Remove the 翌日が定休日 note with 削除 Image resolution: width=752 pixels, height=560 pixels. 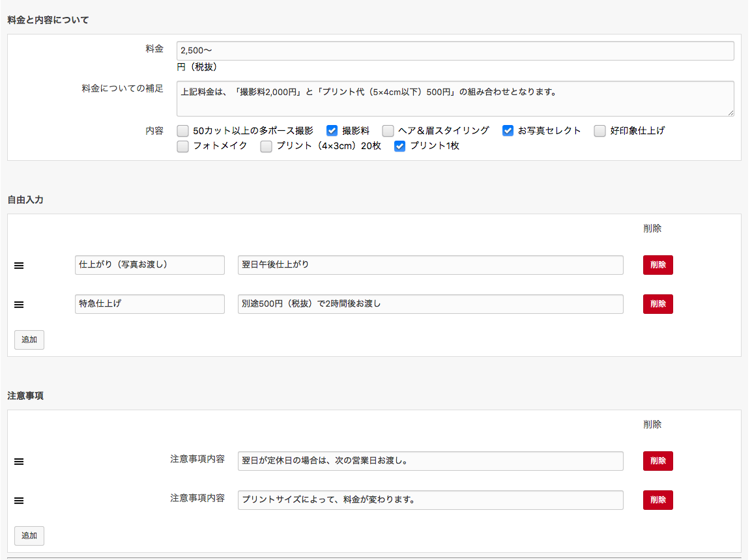(658, 461)
